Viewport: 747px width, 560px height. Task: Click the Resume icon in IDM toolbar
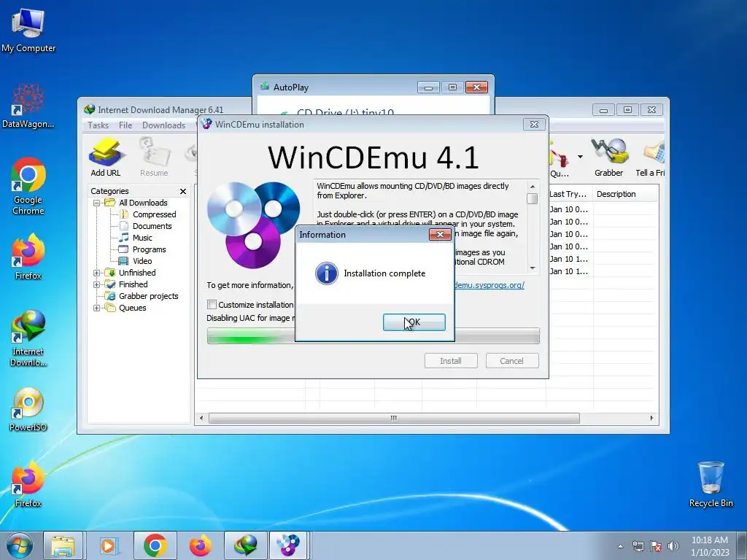[154, 157]
